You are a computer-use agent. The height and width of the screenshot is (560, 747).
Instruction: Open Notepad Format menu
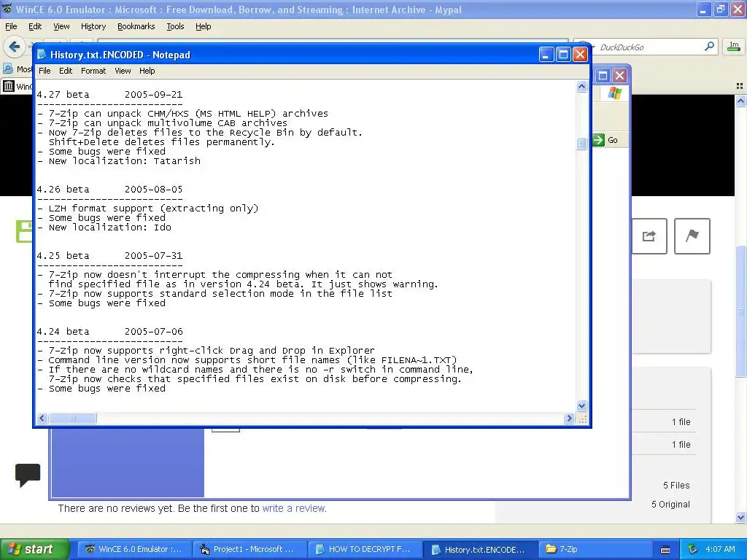93,71
